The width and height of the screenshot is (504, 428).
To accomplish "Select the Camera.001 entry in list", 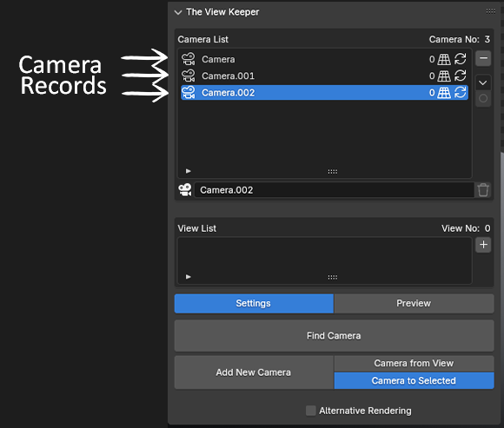I will (x=324, y=76).
